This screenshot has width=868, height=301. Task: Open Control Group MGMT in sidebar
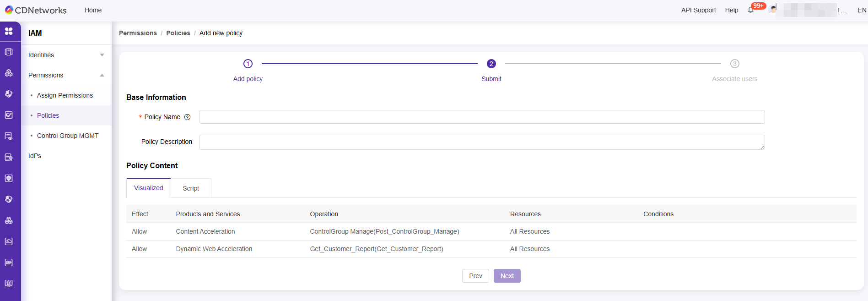[x=68, y=136]
